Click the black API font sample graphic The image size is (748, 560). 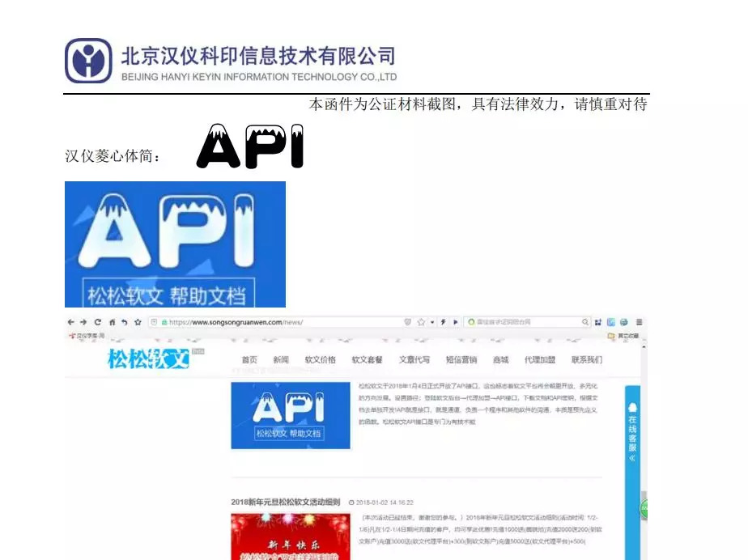(249, 146)
